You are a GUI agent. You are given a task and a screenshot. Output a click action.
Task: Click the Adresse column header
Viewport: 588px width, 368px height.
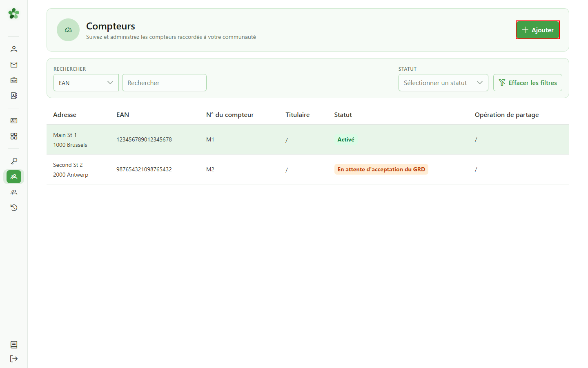coord(65,115)
